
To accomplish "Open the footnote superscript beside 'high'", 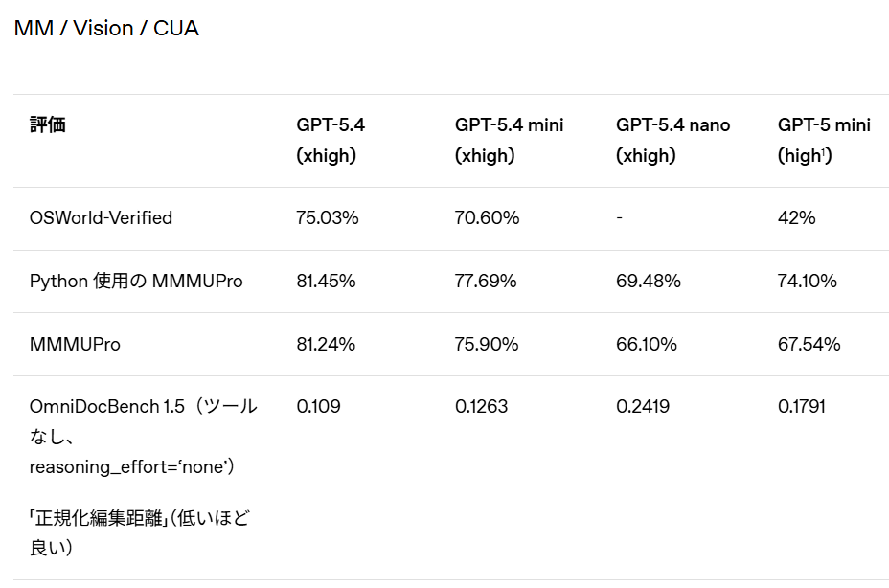I will point(824,151).
